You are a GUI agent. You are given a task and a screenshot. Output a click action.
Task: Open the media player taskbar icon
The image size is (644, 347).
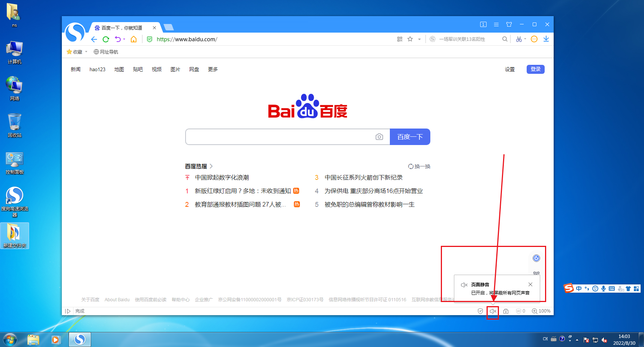[x=56, y=340]
